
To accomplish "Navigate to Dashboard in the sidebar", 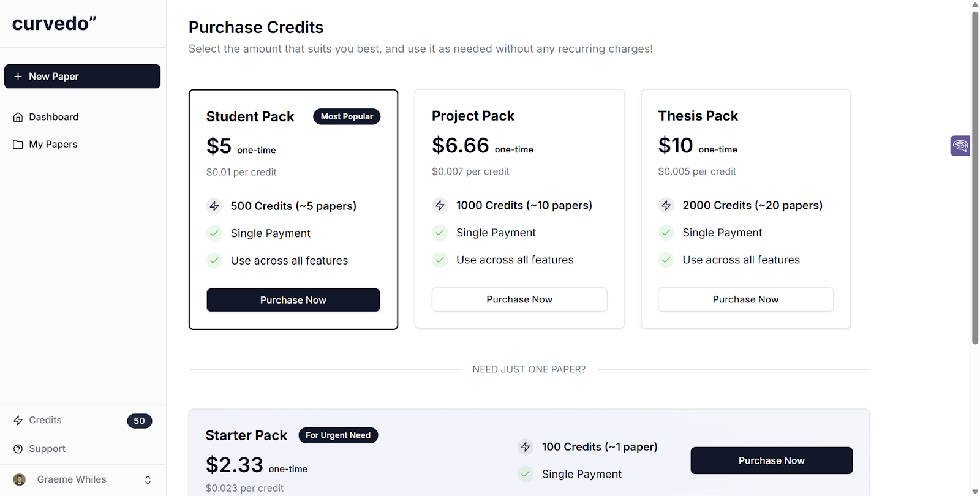I will [x=53, y=116].
